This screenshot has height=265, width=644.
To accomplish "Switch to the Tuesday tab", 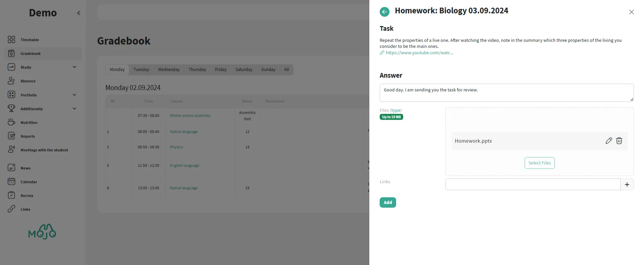I will coord(141,70).
